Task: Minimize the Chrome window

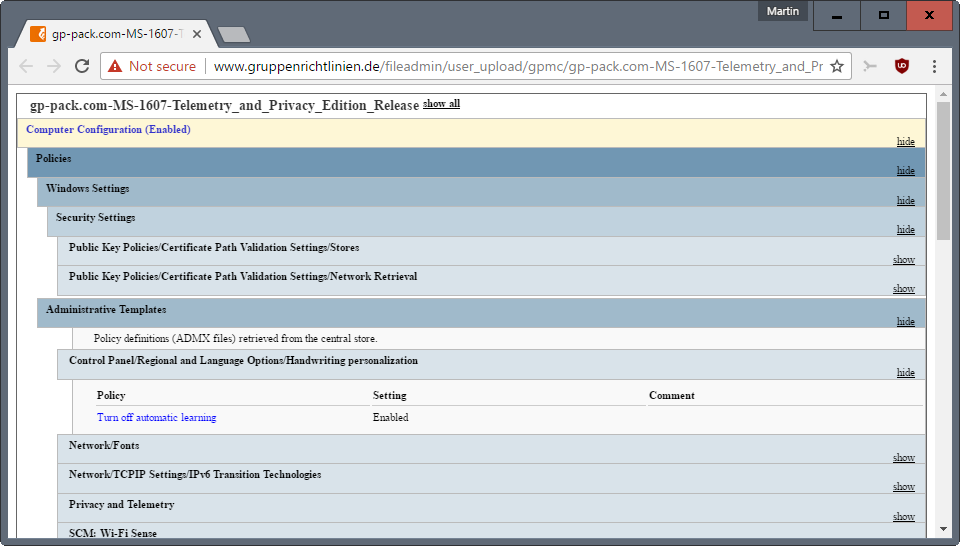Action: pos(837,15)
